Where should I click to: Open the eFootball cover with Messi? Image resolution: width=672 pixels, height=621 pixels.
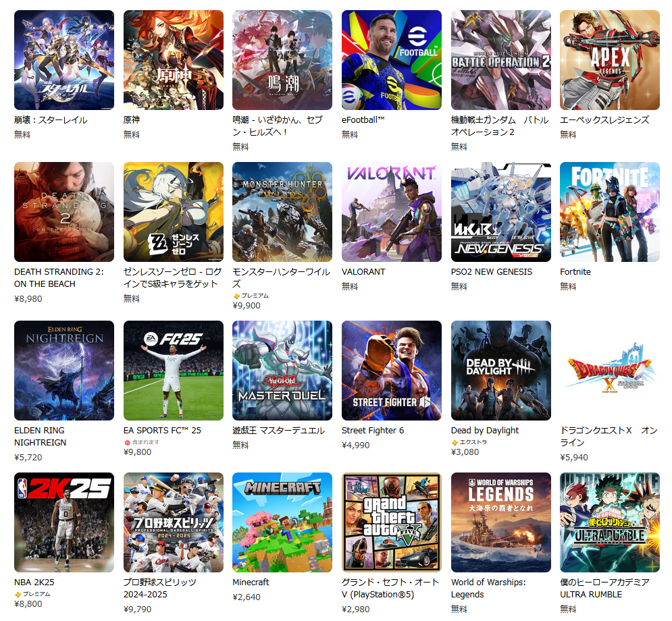[x=392, y=60]
